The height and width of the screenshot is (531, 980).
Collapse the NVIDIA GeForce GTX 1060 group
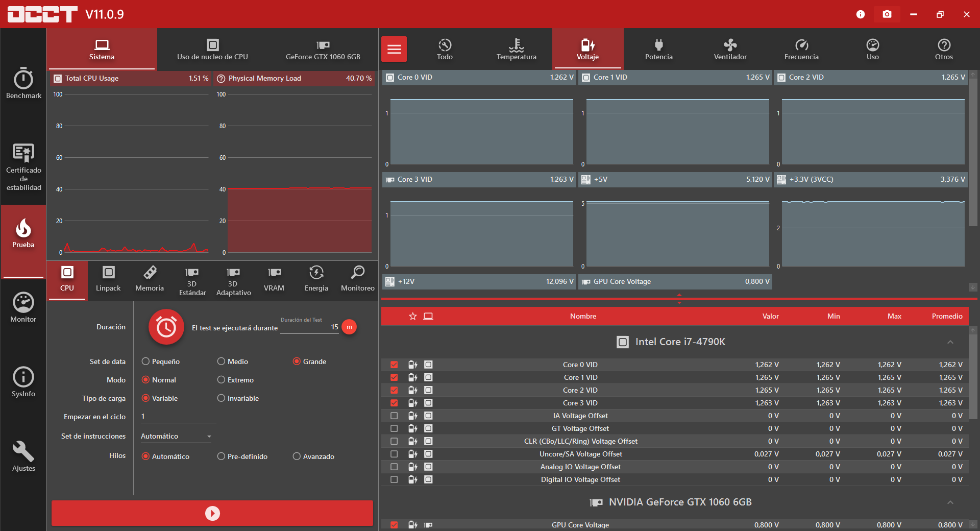coord(950,502)
